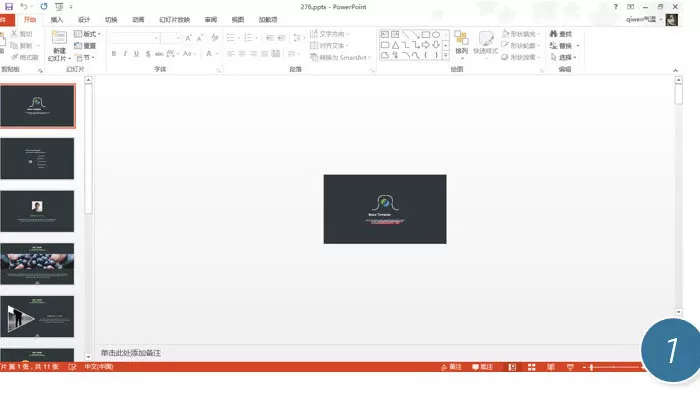Viewport: 700px width, 397px height.
Task: Open the Slide Show (幻灯片放映) tab
Action: (175, 20)
